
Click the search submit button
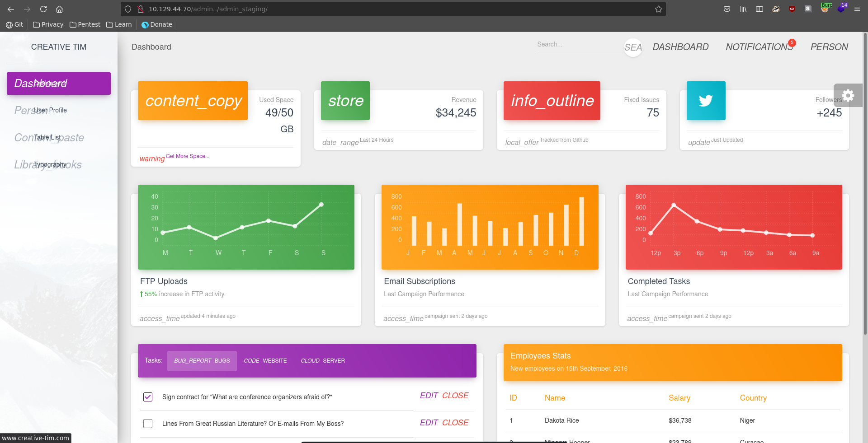point(633,47)
